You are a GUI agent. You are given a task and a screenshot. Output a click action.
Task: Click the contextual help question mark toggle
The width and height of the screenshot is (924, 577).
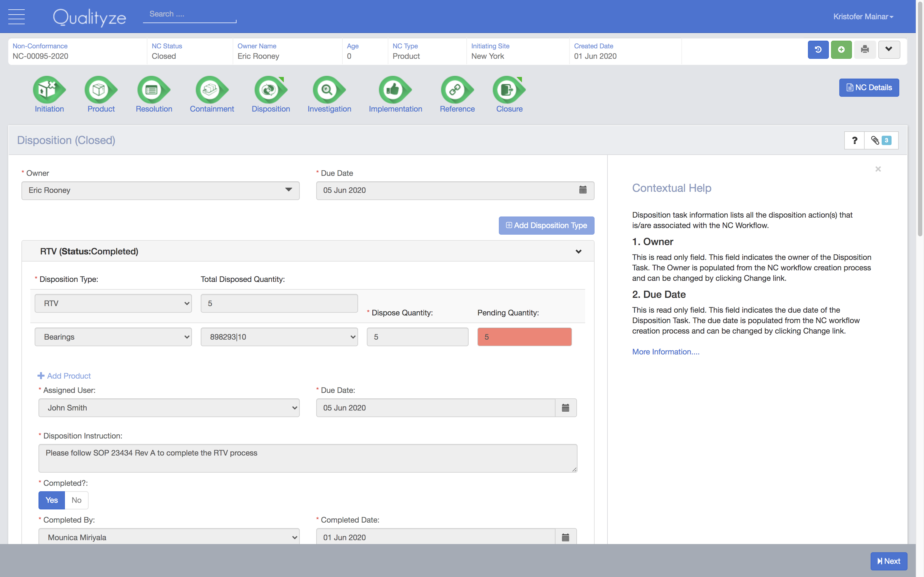[x=855, y=140]
